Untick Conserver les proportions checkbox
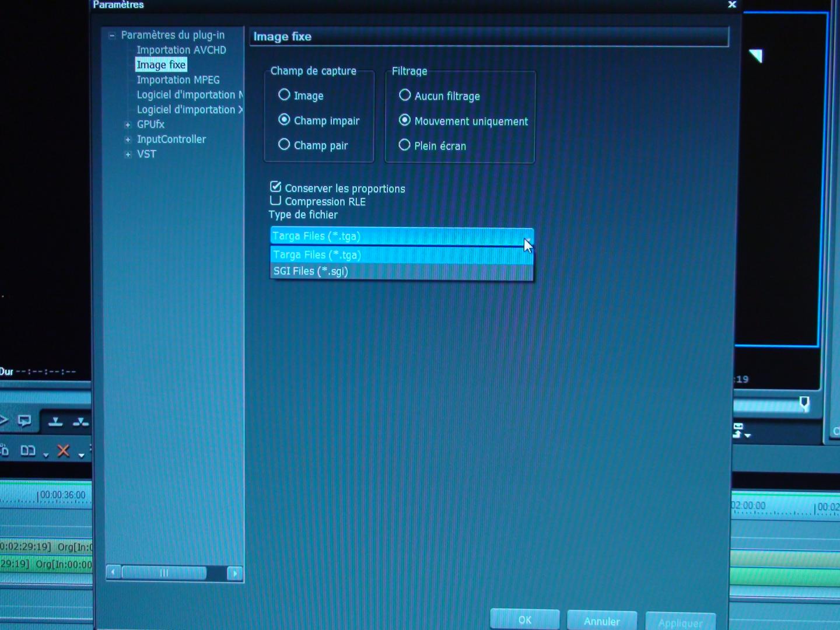 tap(276, 187)
